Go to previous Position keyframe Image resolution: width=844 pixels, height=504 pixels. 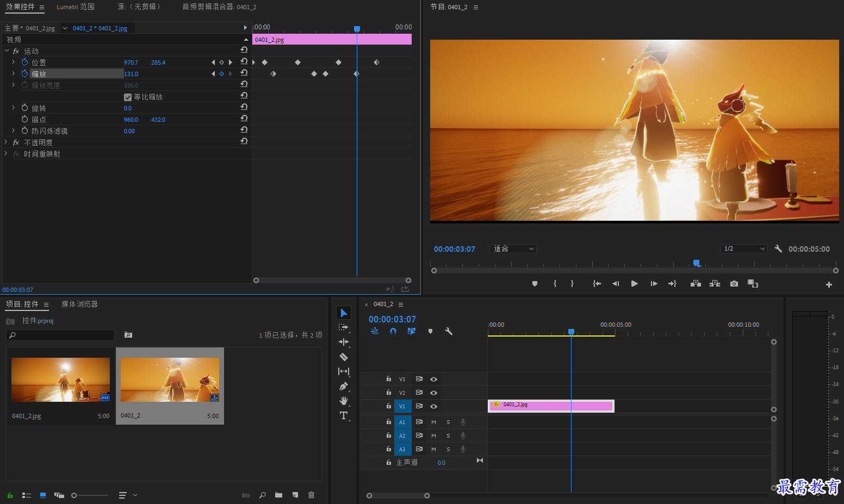pyautogui.click(x=213, y=62)
